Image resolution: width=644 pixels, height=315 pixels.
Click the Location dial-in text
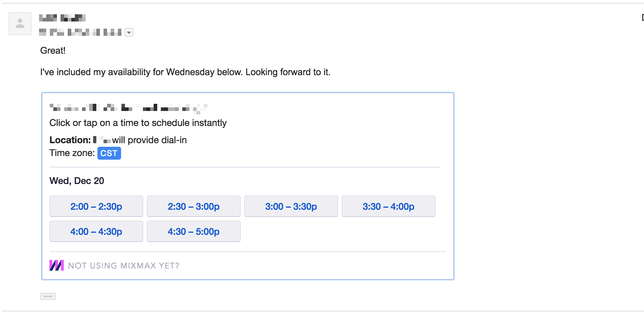[x=118, y=140]
